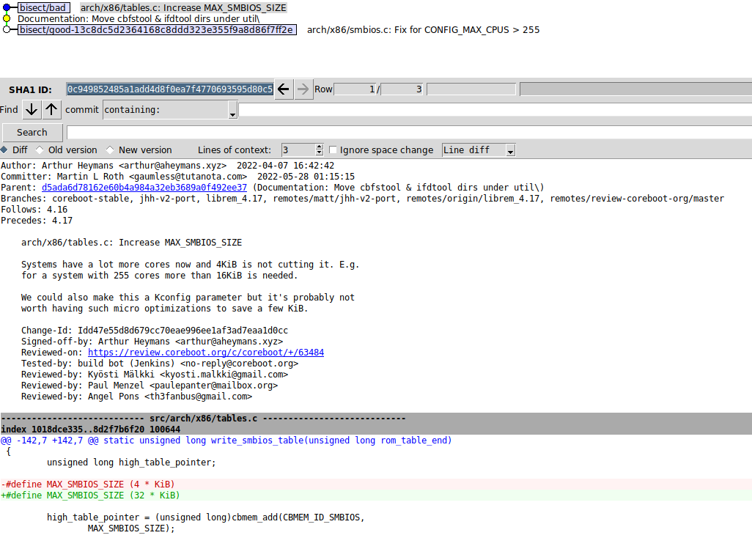Image resolution: width=752 pixels, height=560 pixels.
Task: Click 'Reviewed-by: Kyösti Mälkki' line
Action: click(155, 375)
